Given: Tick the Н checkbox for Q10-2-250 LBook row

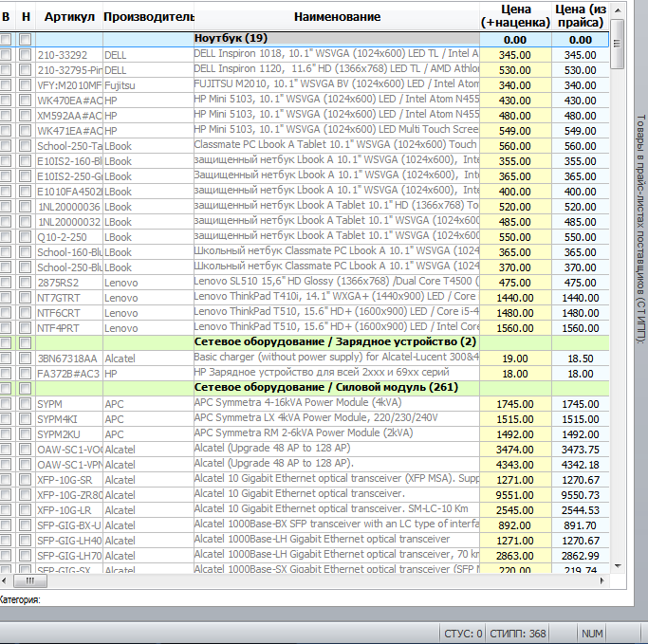Looking at the screenshot, I should tap(26, 237).
